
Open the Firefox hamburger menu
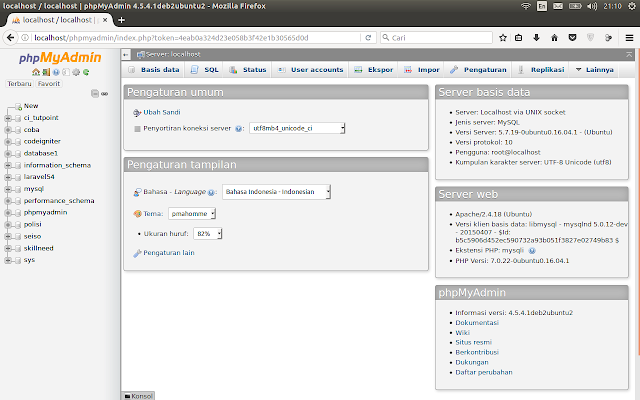(629, 38)
